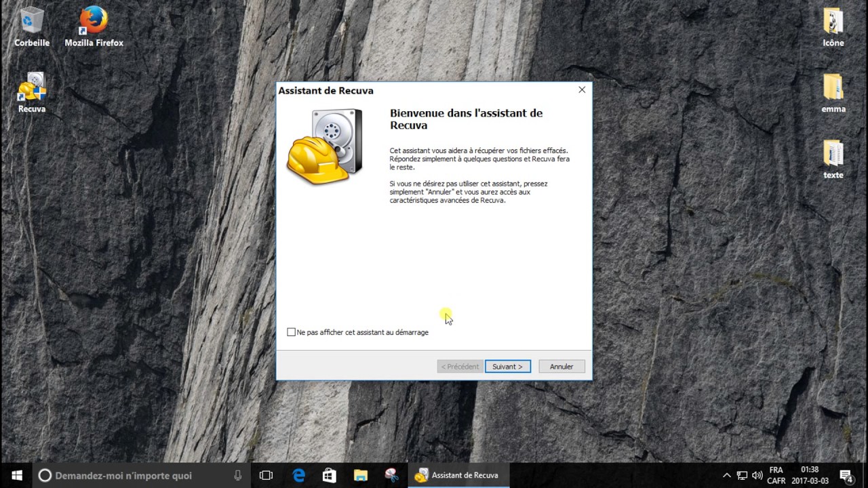
Task: Launch the Mozilla Firefox desktop shortcut
Action: coord(94,27)
